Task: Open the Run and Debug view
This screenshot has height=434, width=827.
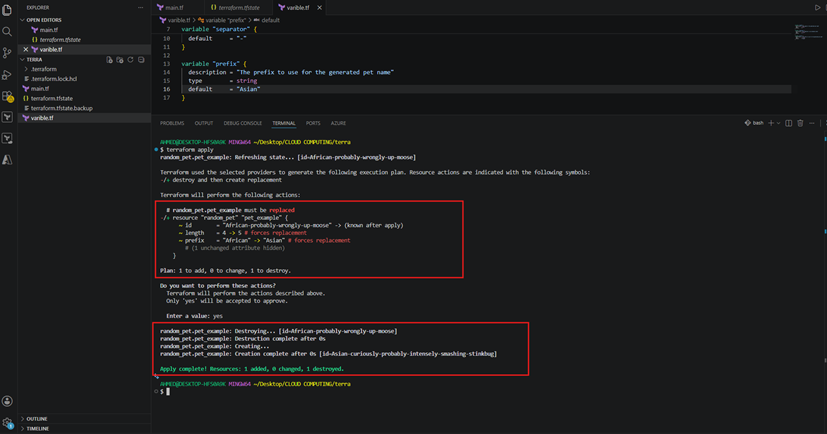Action: coord(7,74)
